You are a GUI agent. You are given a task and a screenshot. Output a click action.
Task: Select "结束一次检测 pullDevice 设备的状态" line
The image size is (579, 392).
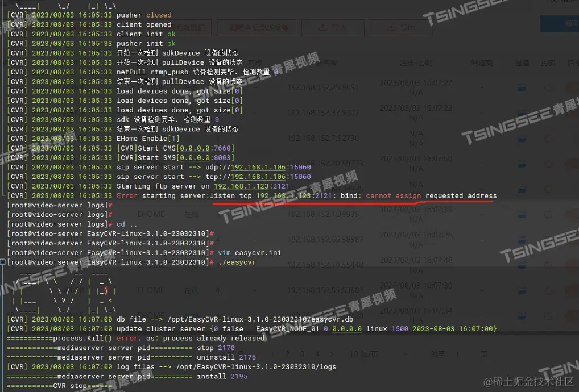(180, 82)
